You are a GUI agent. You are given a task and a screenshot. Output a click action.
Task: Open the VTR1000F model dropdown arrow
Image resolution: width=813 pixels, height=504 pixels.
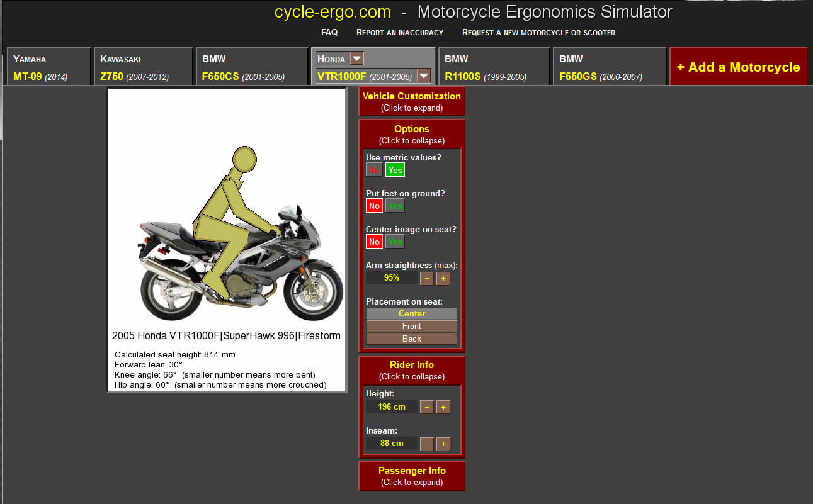424,76
